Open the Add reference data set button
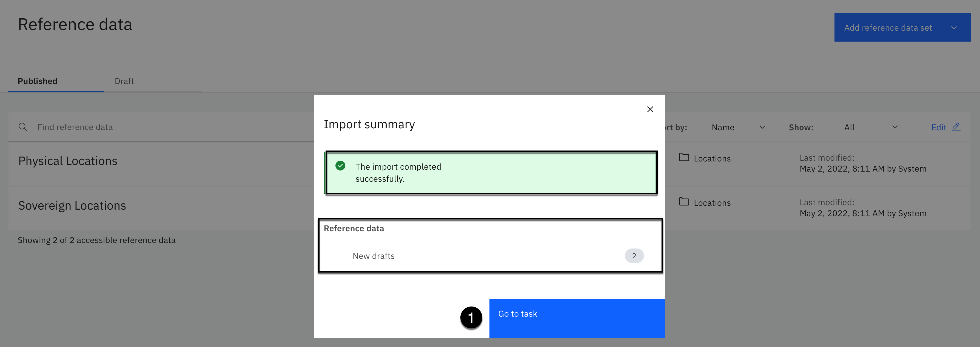This screenshot has width=980, height=347. click(x=888, y=28)
